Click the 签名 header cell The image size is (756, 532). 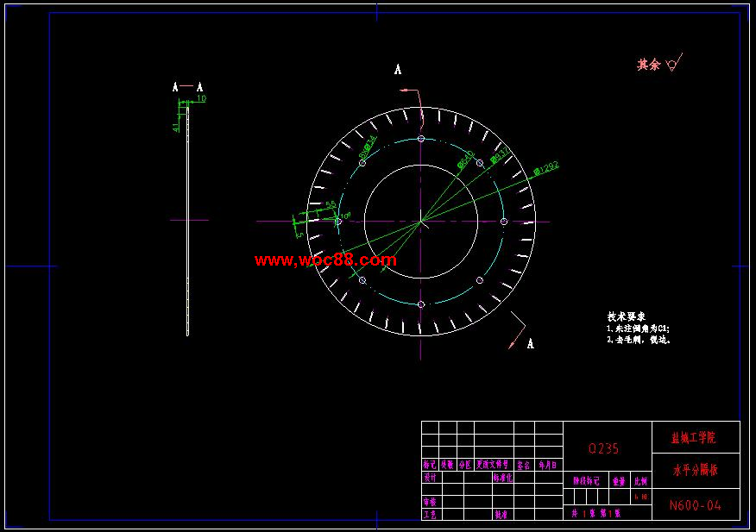point(524,465)
